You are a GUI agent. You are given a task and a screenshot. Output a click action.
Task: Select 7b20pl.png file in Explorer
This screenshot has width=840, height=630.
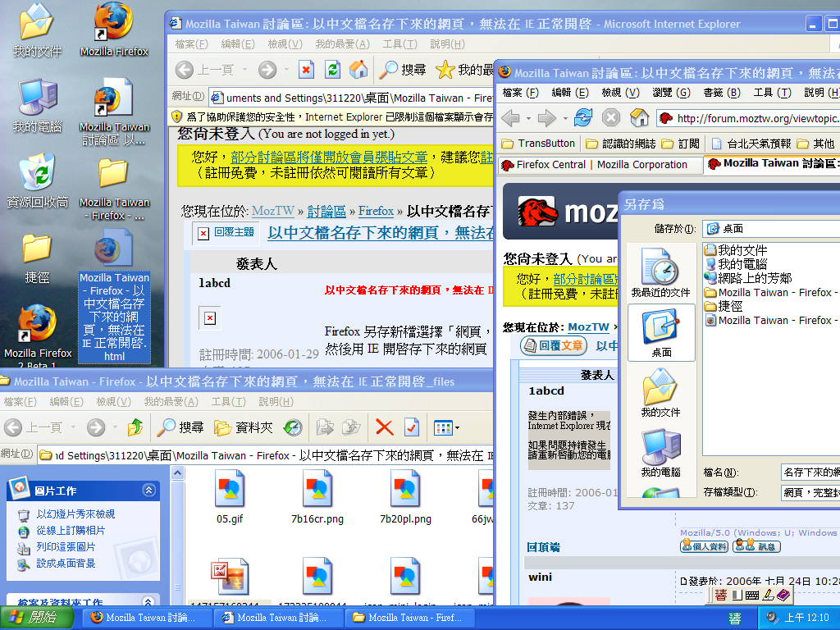click(x=405, y=496)
